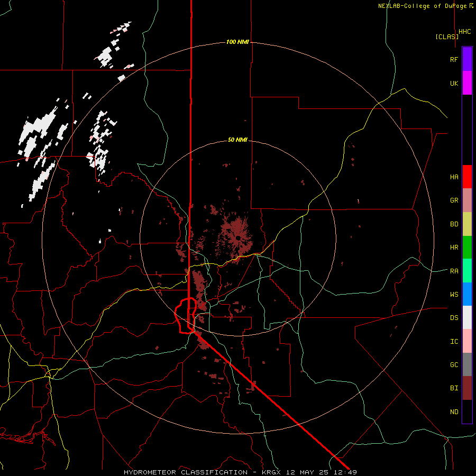Click the RA legend label
The height and width of the screenshot is (476, 476).
click(454, 271)
